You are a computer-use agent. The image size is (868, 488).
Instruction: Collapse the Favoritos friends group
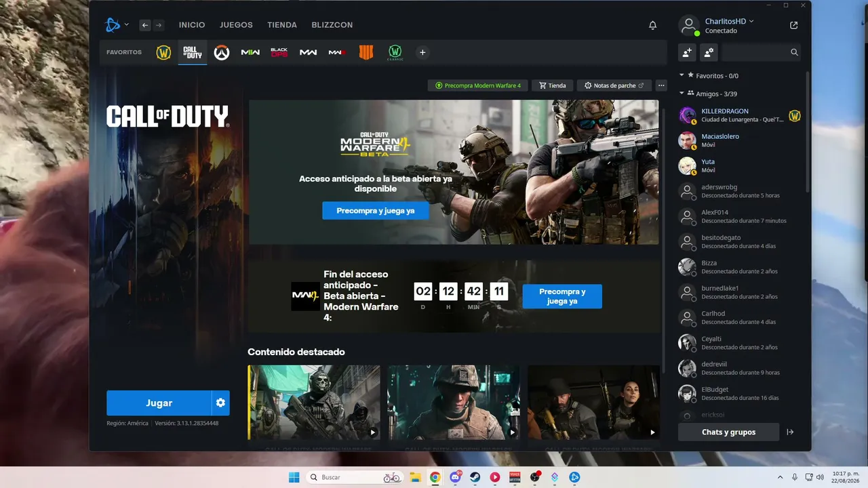click(x=682, y=75)
